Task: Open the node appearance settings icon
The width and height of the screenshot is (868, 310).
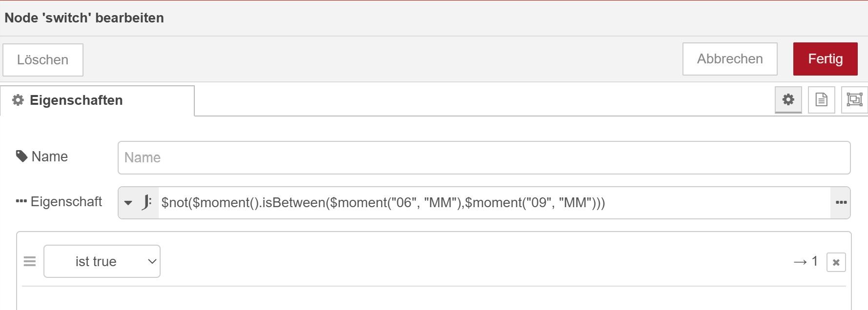Action: pos(854,100)
